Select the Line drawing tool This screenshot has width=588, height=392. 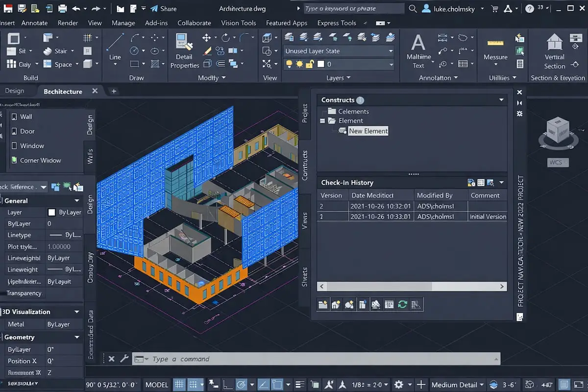click(115, 48)
